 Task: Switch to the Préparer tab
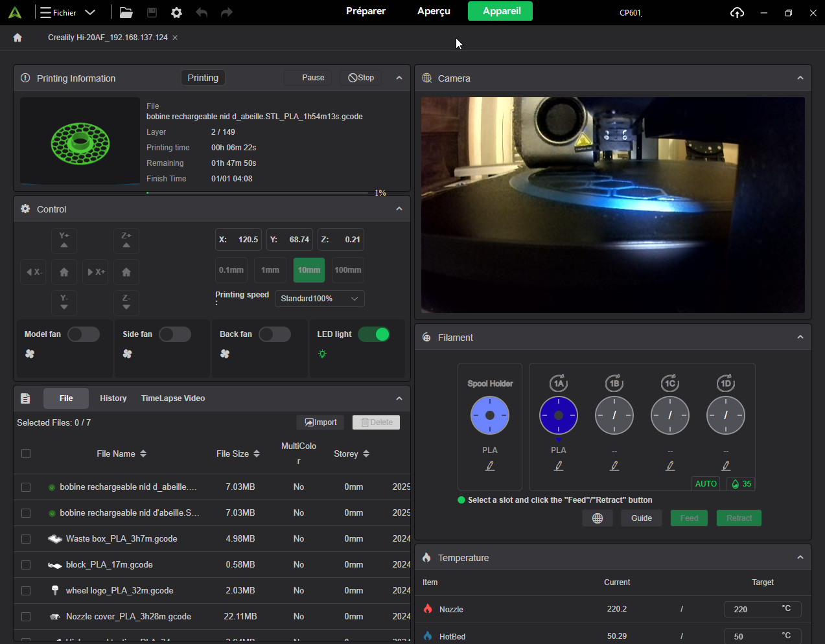click(x=366, y=11)
